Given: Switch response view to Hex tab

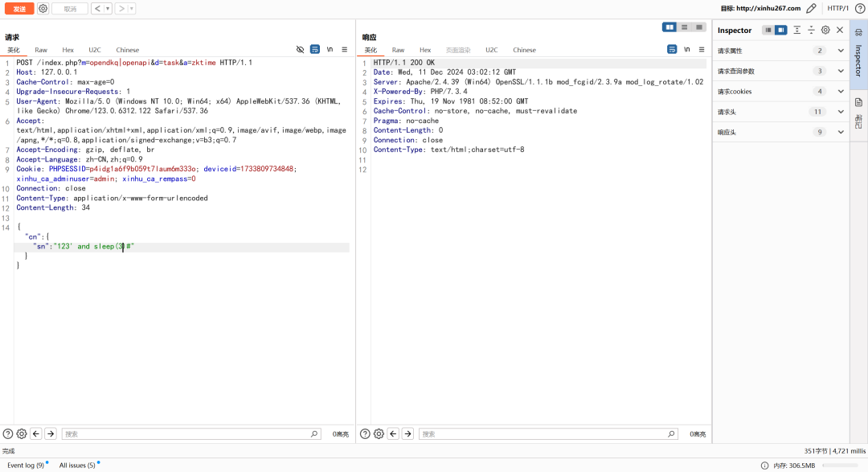Looking at the screenshot, I should 425,50.
